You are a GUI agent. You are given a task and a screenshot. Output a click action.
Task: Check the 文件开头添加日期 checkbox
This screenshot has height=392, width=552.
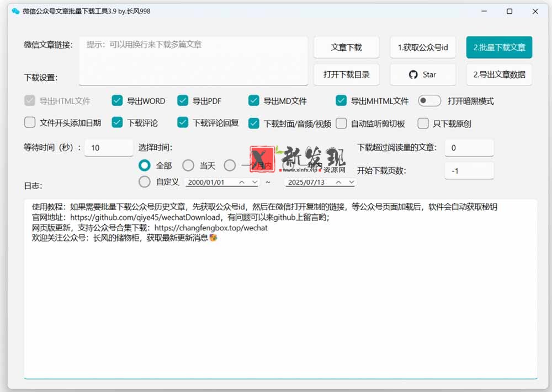tap(30, 123)
